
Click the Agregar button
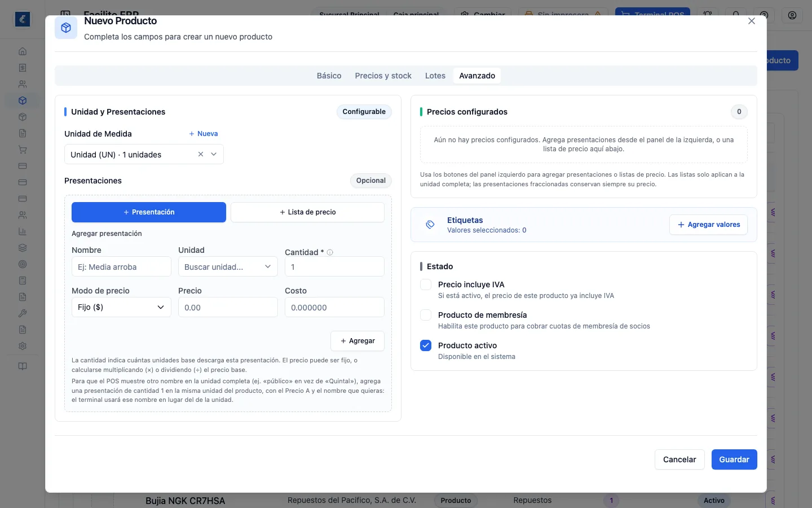tap(358, 341)
